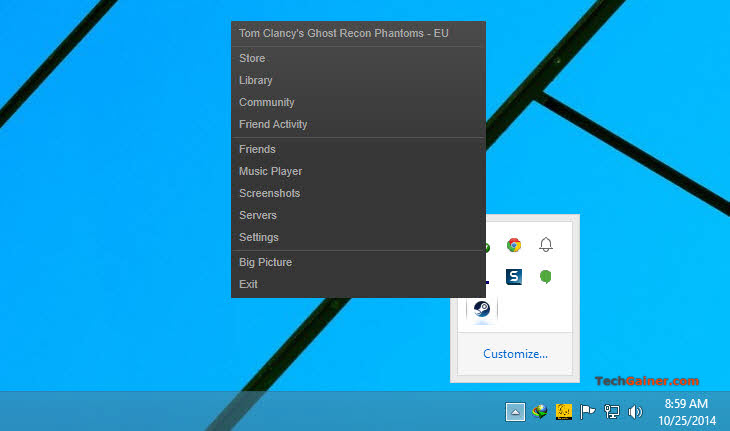Click the taskbar clock and date
Screen dimensions: 730x431
coord(686,411)
